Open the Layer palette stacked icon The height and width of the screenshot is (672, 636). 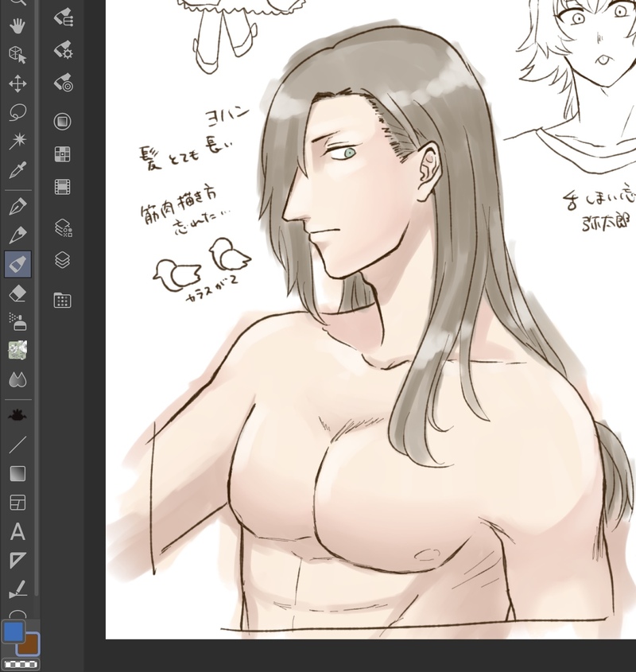[62, 260]
